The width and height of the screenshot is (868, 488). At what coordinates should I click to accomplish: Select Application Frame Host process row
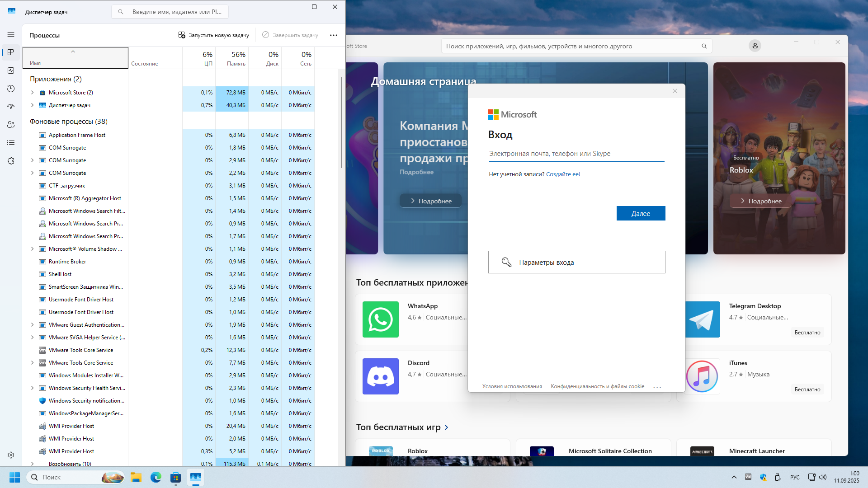[169, 135]
